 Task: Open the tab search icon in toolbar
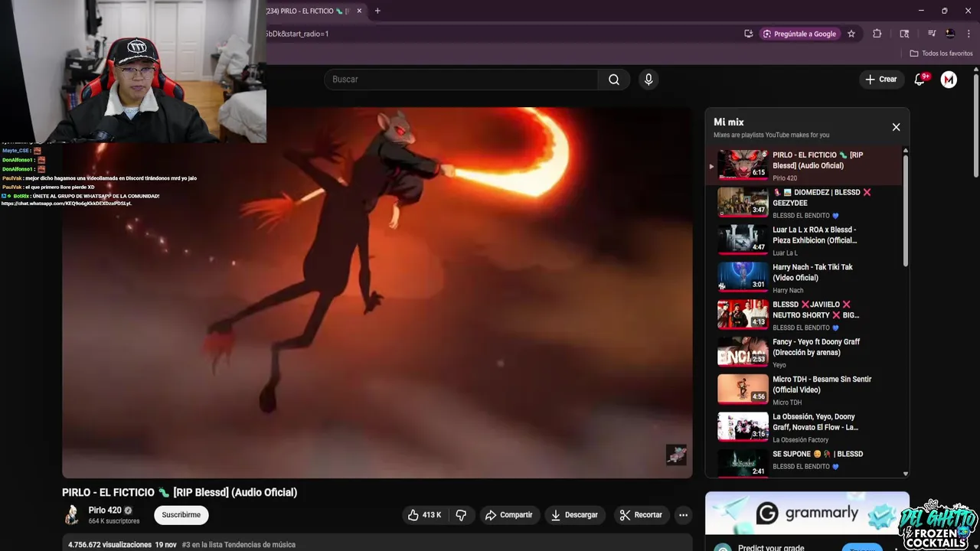tap(904, 34)
